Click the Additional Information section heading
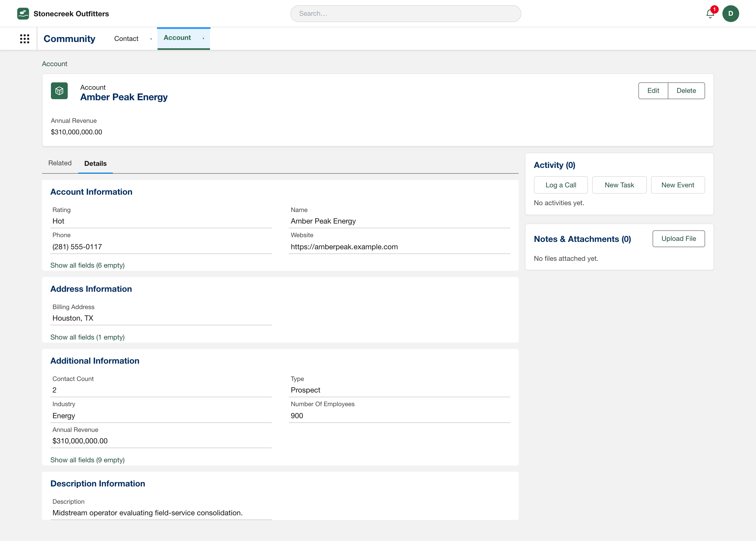The width and height of the screenshot is (756, 541). pos(95,361)
